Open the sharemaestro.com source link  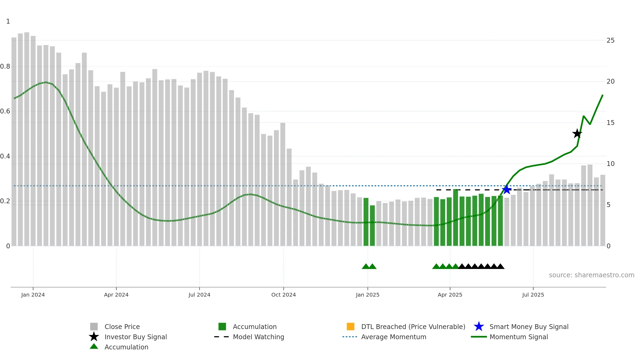[592, 275]
